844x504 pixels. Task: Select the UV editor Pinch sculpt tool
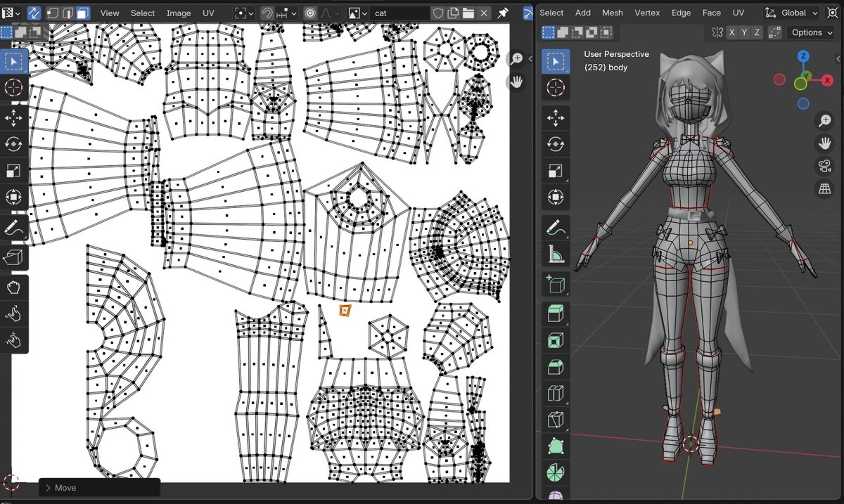tap(14, 341)
